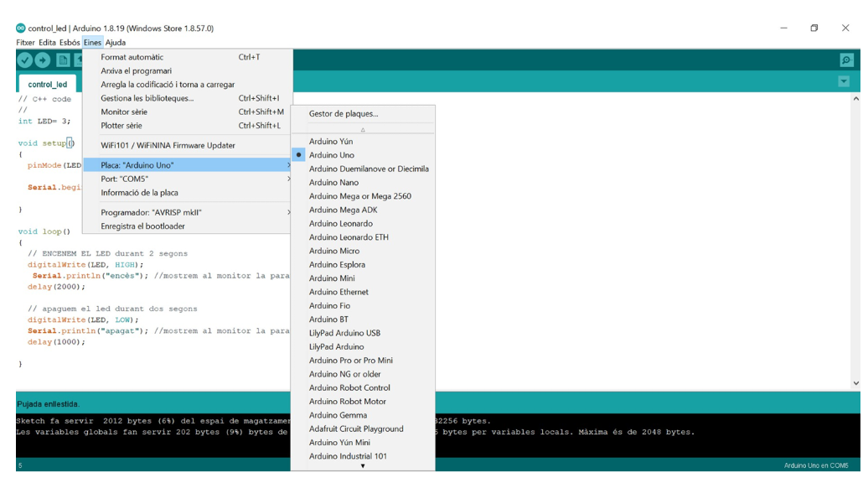Open Serial Monitor magnifier icon
The width and height of the screenshot is (868, 478).
coord(846,60)
